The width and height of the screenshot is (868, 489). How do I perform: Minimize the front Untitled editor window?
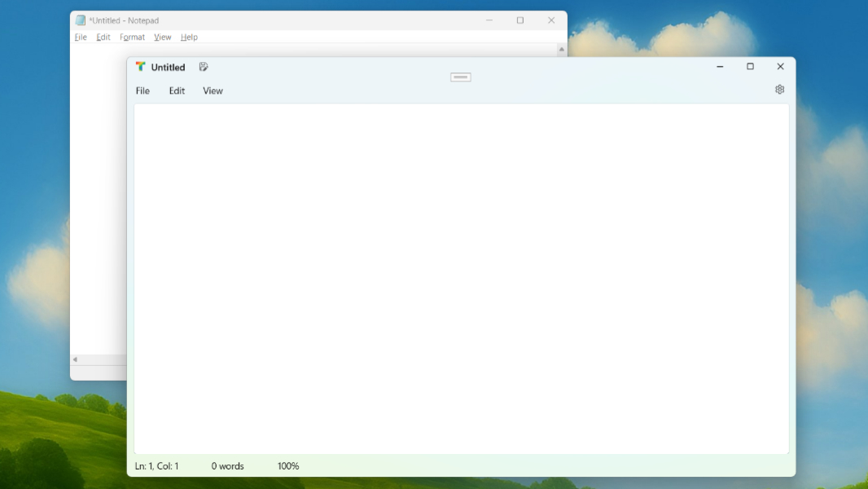coord(720,67)
